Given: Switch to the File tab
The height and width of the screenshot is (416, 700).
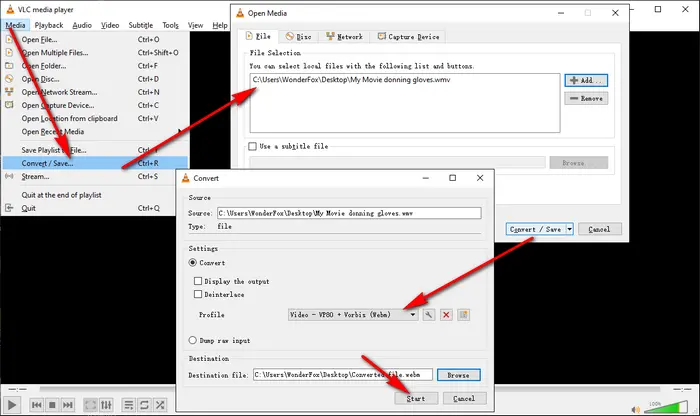Looking at the screenshot, I should 258,36.
